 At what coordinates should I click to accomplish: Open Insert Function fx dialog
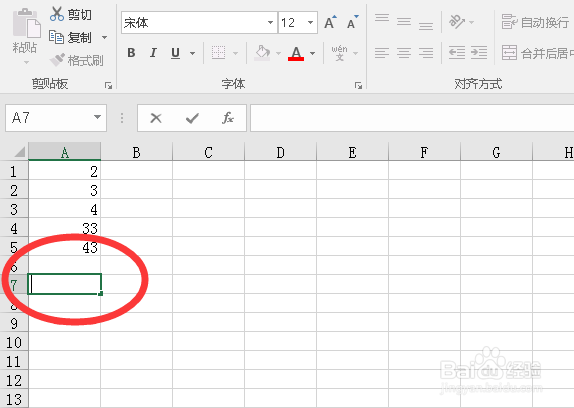(x=228, y=118)
